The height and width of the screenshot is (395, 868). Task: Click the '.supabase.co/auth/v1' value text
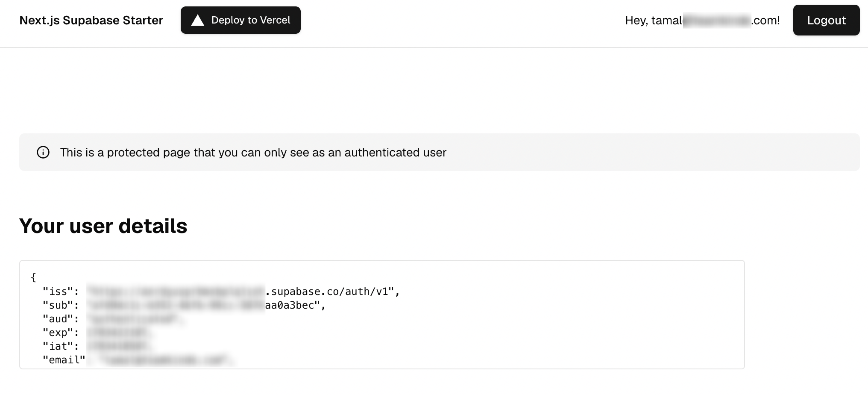[x=326, y=292]
